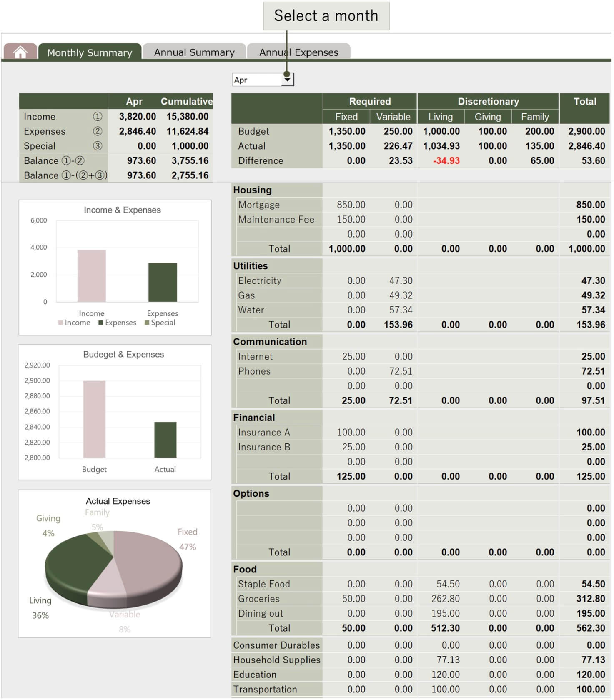The image size is (614, 700).
Task: Click cumulative balance 2,755.16
Action: coord(190,175)
